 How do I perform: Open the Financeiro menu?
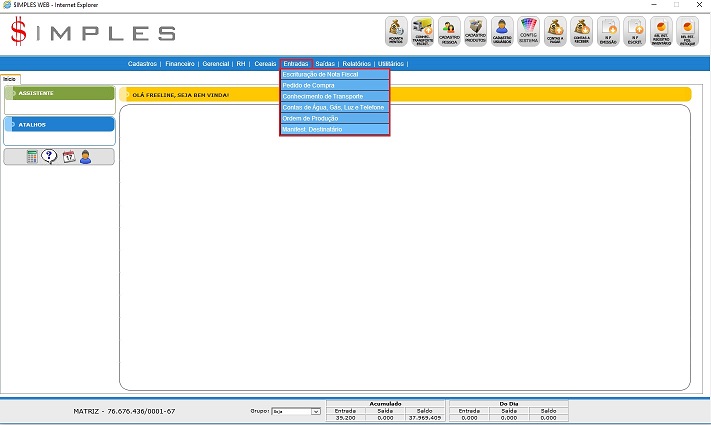coord(179,63)
